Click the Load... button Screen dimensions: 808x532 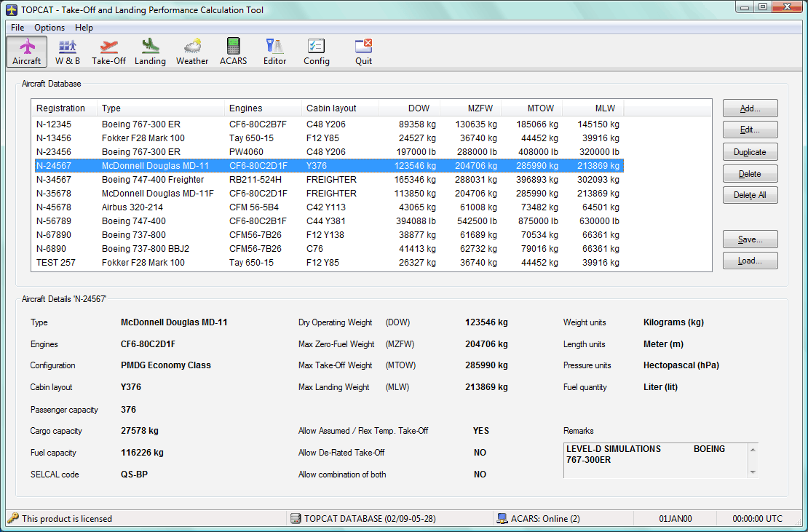(750, 261)
